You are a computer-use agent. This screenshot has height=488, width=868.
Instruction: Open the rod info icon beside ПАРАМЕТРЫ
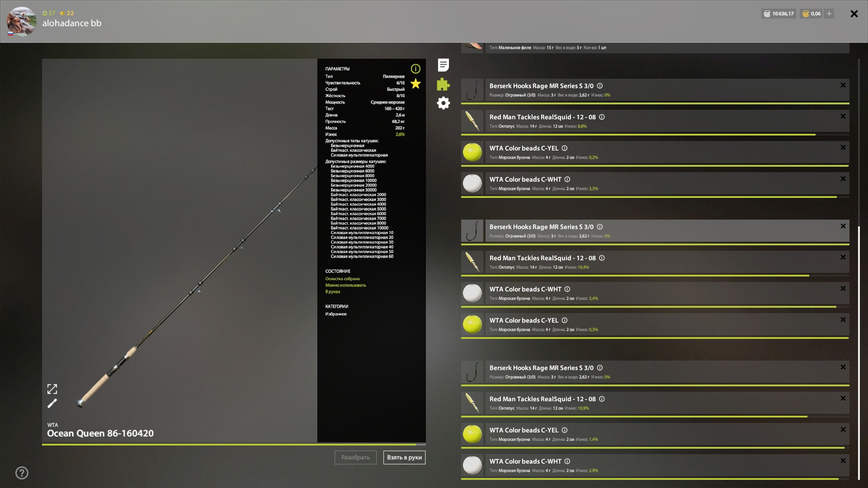[x=415, y=69]
